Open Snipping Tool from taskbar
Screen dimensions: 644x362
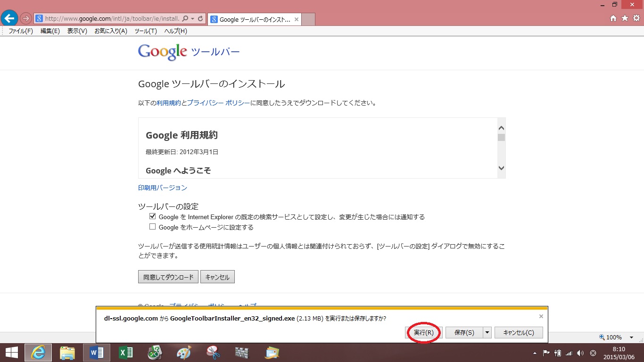pos(214,352)
